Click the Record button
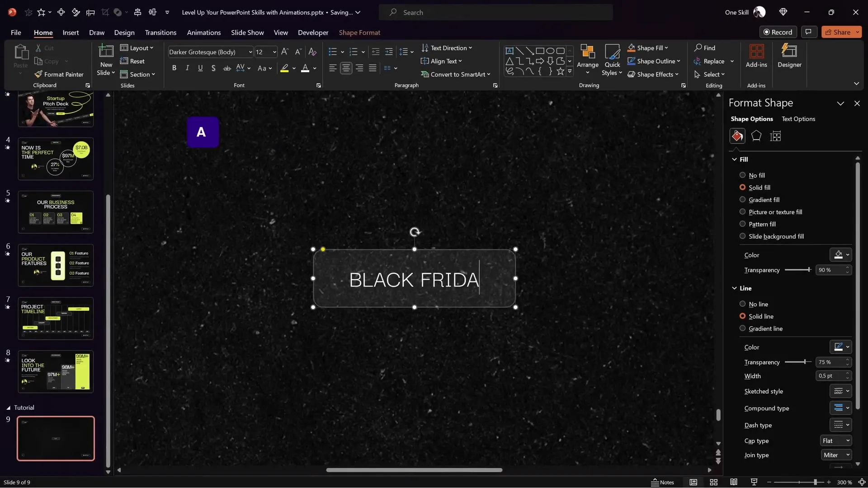This screenshot has height=488, width=868. (x=778, y=32)
